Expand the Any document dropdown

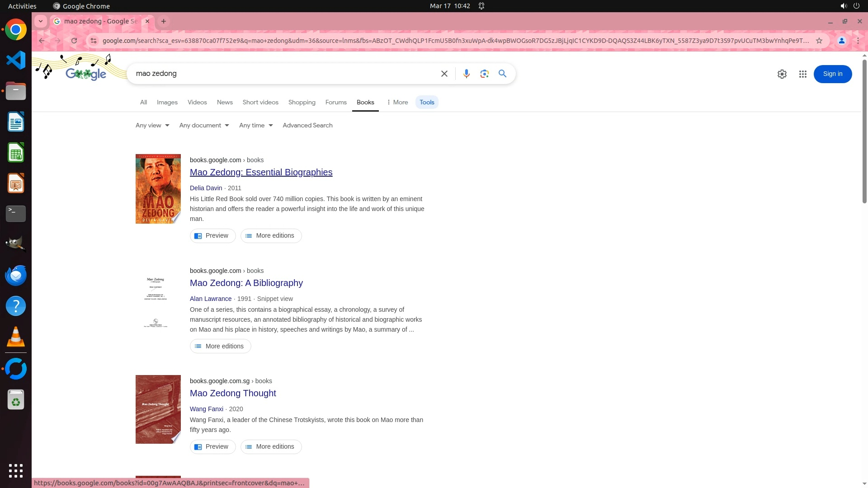pyautogui.click(x=204, y=125)
